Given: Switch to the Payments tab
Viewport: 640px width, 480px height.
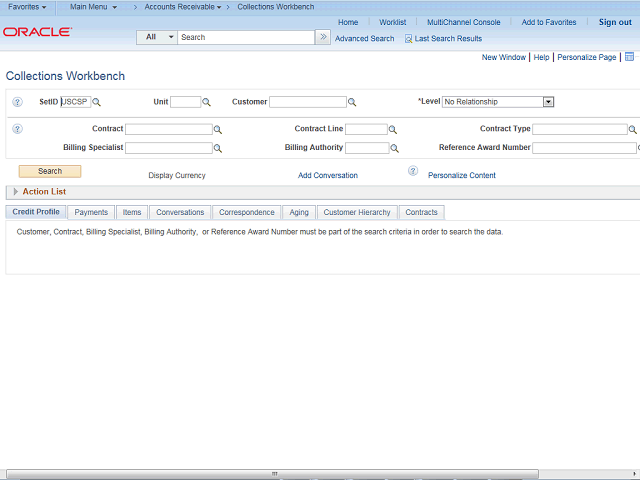Looking at the screenshot, I should (91, 212).
